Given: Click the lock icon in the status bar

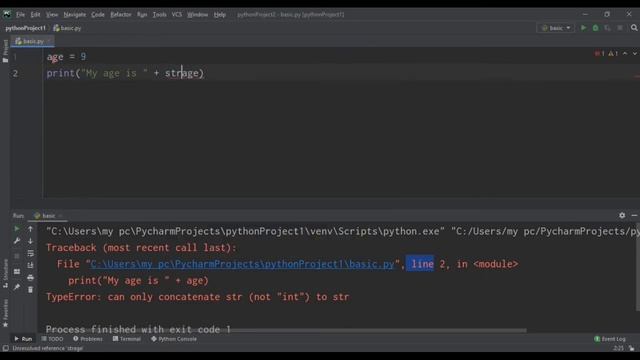Looking at the screenshot, I should pyautogui.click(x=632, y=348).
